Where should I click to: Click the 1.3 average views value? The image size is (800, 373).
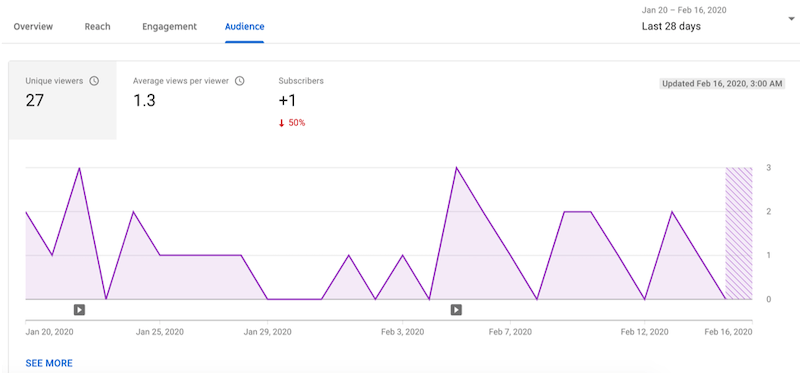[x=144, y=101]
